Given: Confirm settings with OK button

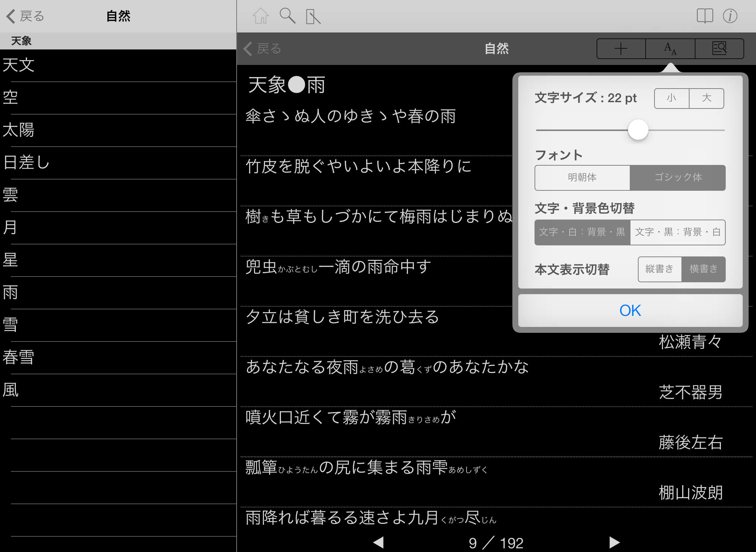Looking at the screenshot, I should point(630,310).
